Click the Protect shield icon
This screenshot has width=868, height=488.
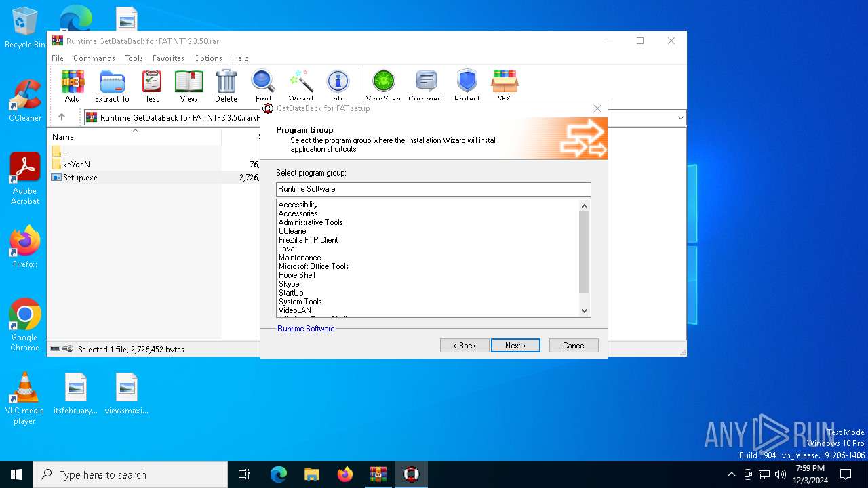tap(467, 85)
